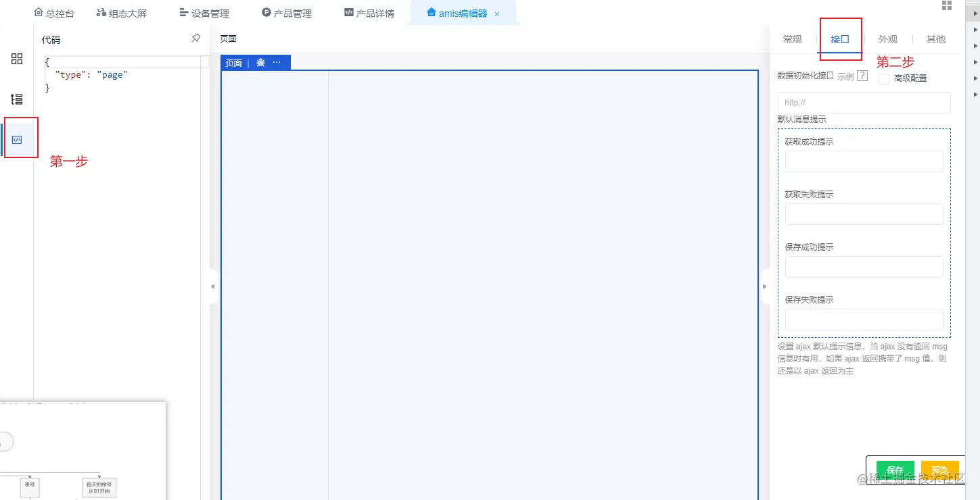Screen dimensions: 980x500
Task: Click the grid apps icon at top right
Action: click(947, 5)
